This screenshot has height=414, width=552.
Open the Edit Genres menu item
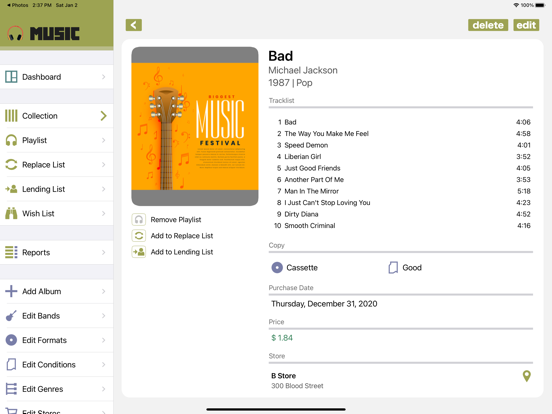[57, 389]
